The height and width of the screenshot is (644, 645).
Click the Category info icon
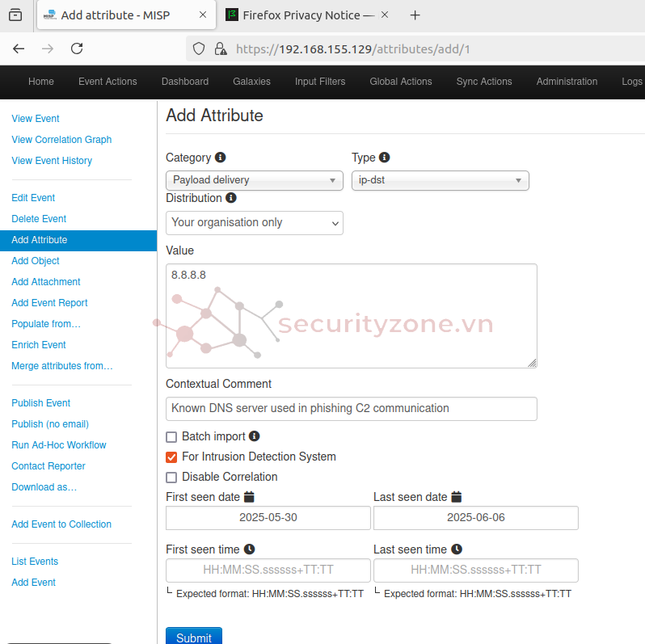click(x=221, y=158)
